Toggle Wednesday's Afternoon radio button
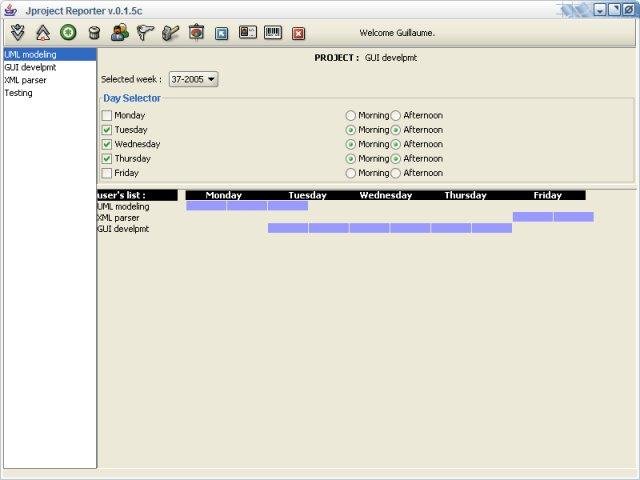640x480 pixels. click(395, 144)
